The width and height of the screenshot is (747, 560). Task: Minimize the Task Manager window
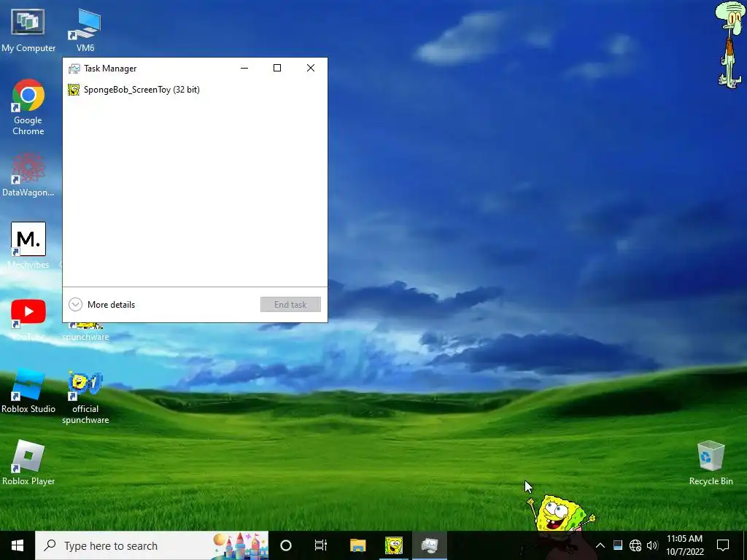[x=244, y=68]
